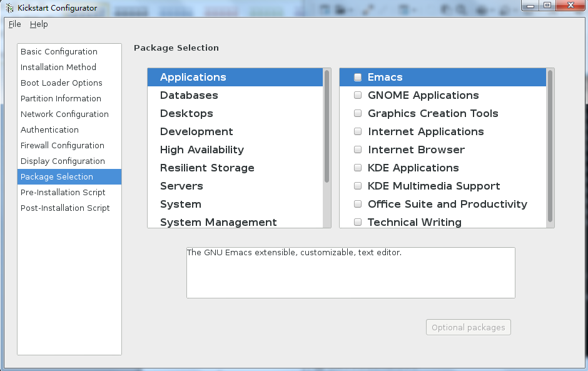Viewport: 588px width, 371px height.
Task: Tick the Emacs checkbox
Action: point(358,78)
